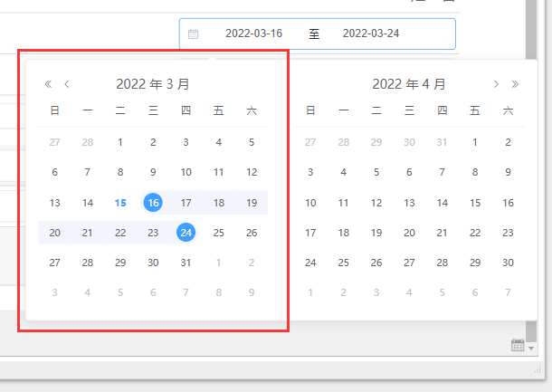Pick April 13 in right calendar
This screenshot has height=392, width=552.
[x=409, y=203]
